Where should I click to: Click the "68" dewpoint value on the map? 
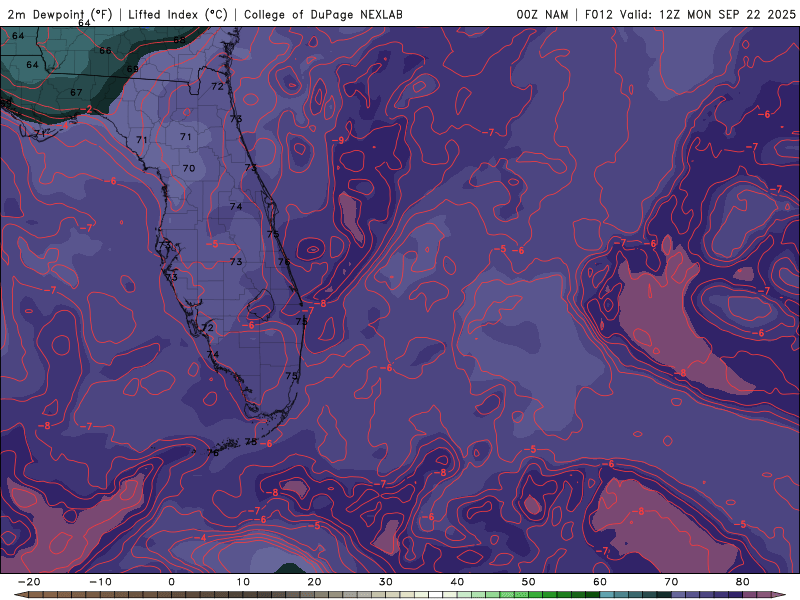click(179, 40)
